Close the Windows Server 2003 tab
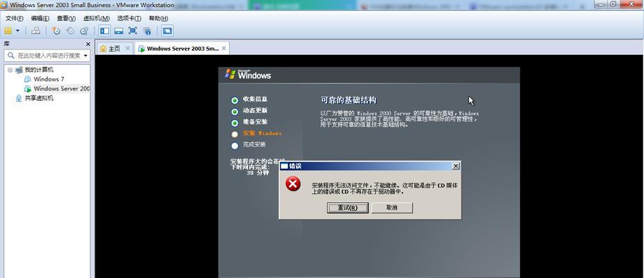The image size is (644, 278). coord(224,48)
